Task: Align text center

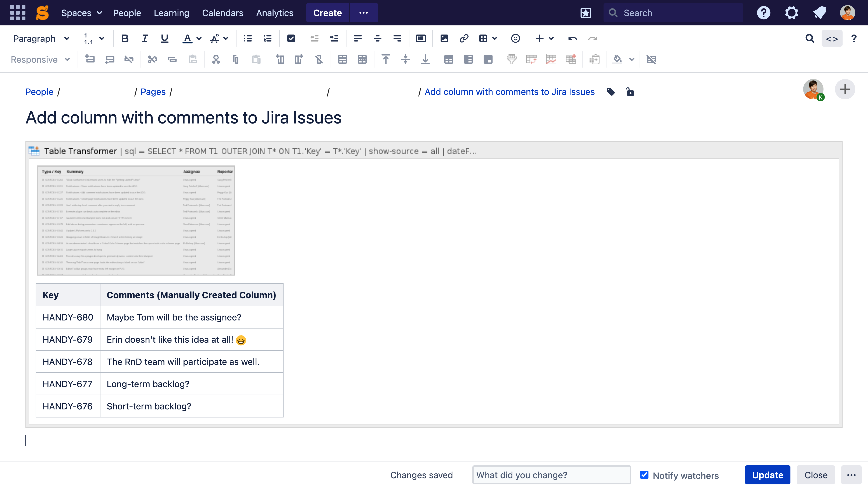Action: (377, 38)
